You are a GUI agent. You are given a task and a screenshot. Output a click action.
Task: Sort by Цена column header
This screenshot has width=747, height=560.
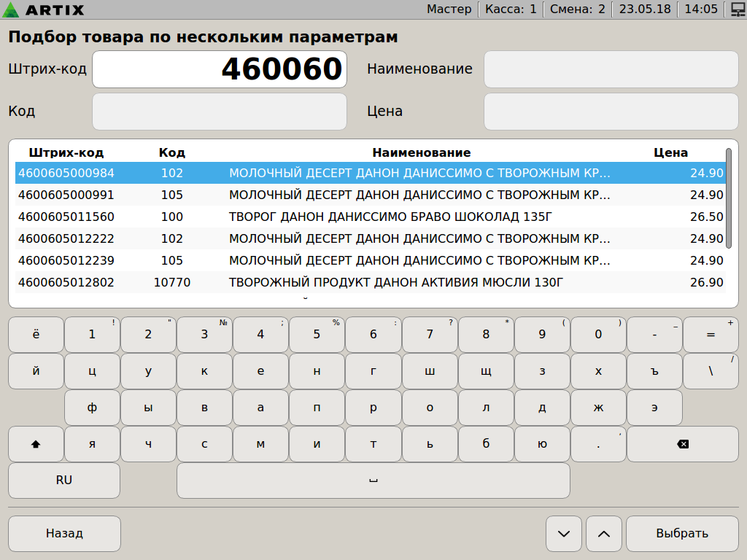[670, 152]
